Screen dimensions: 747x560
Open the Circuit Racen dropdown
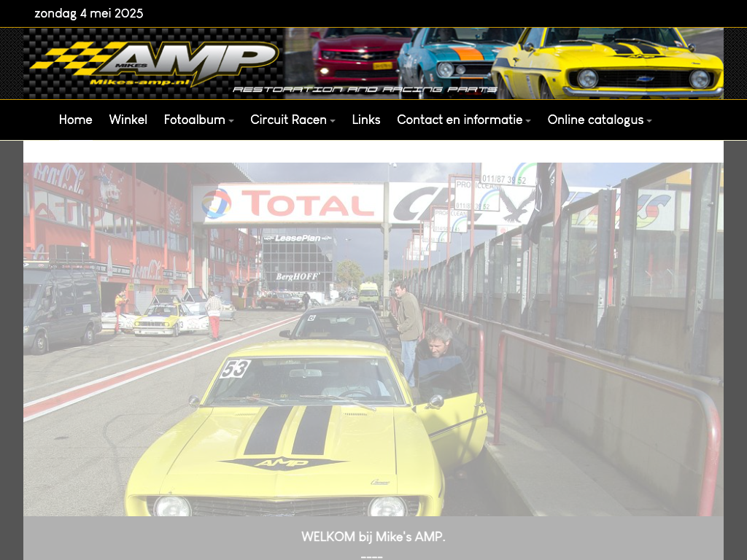(293, 120)
